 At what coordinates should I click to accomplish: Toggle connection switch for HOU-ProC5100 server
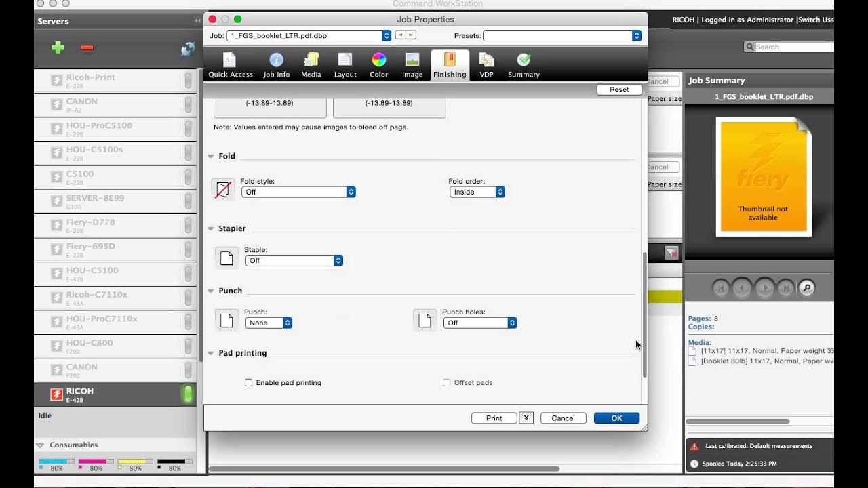coord(188,129)
